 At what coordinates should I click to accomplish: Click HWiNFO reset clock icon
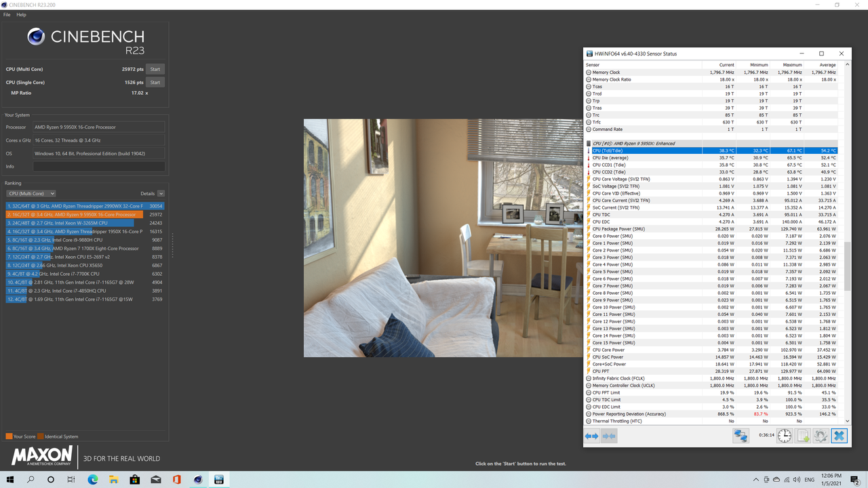tap(785, 435)
